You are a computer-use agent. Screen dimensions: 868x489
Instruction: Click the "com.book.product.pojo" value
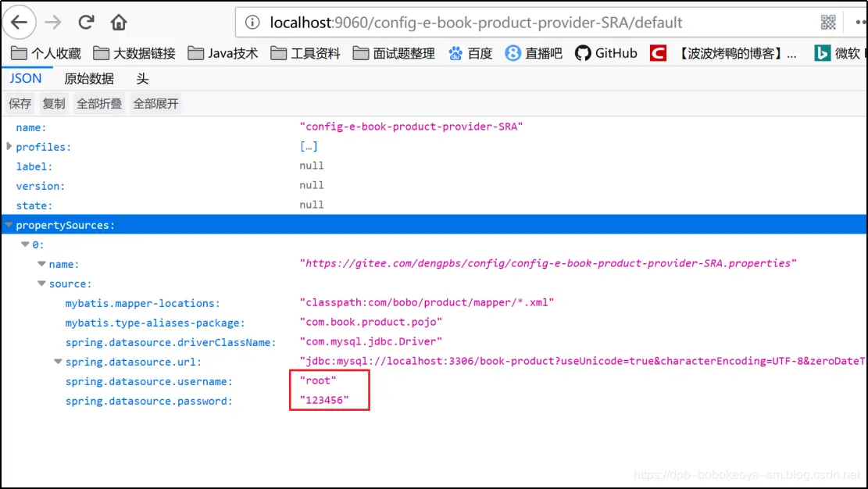pos(371,322)
